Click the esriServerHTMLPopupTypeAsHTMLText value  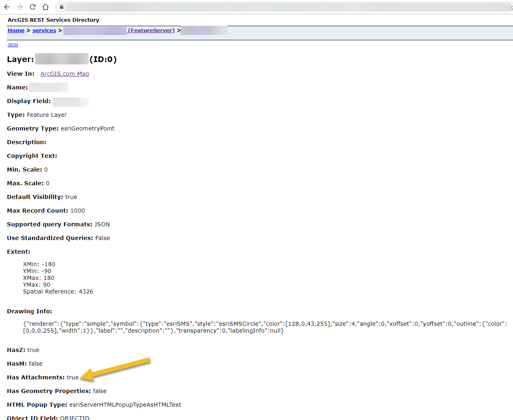click(x=125, y=405)
